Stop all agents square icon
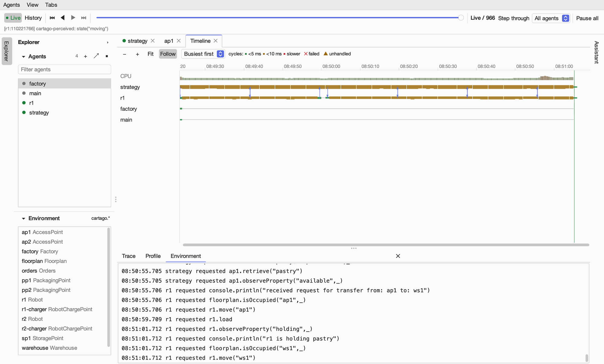604x364 pixels. (x=107, y=56)
